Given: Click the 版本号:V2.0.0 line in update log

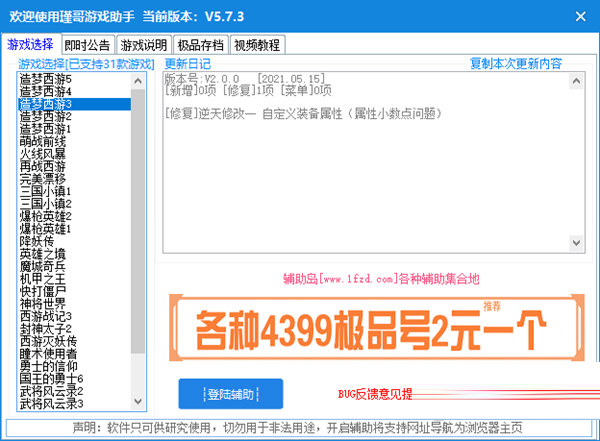Looking at the screenshot, I should (x=245, y=79).
